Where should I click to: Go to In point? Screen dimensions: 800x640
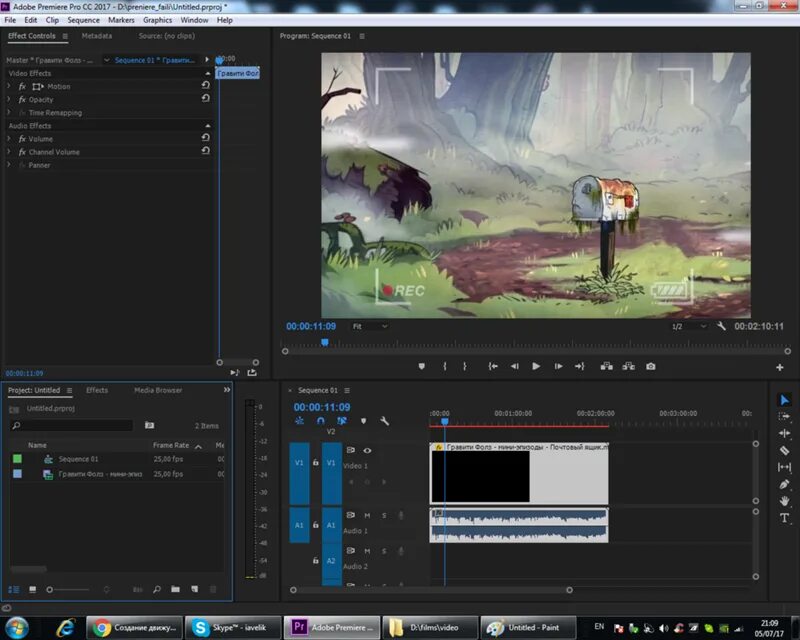(x=493, y=366)
